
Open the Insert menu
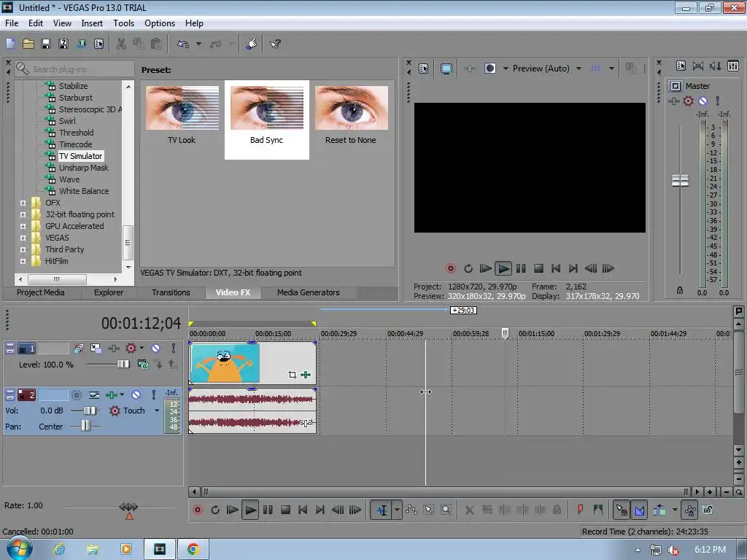[x=92, y=23]
